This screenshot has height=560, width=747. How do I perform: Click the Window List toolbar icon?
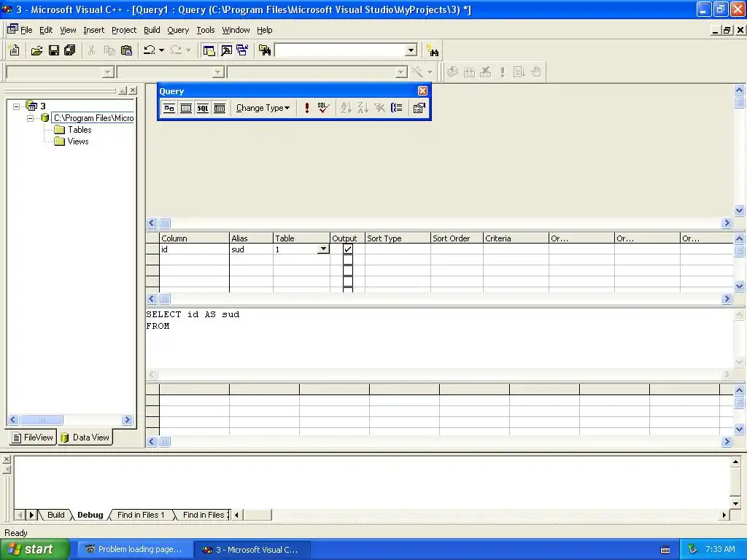(x=242, y=50)
